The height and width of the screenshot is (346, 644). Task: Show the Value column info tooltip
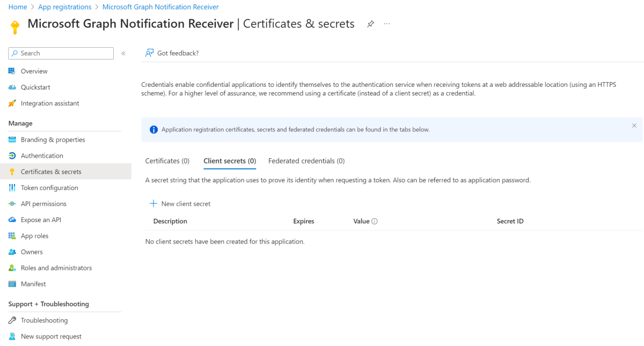click(375, 220)
